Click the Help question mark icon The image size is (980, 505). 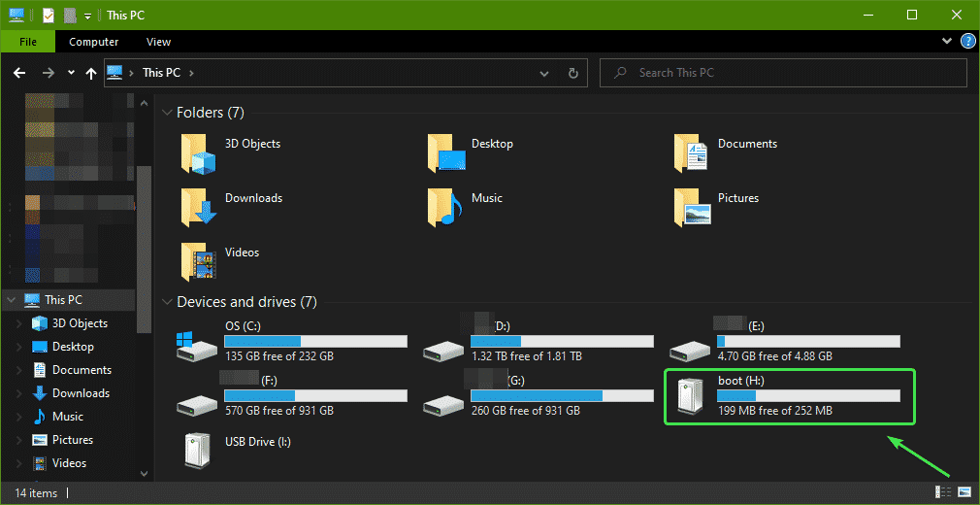(x=967, y=42)
